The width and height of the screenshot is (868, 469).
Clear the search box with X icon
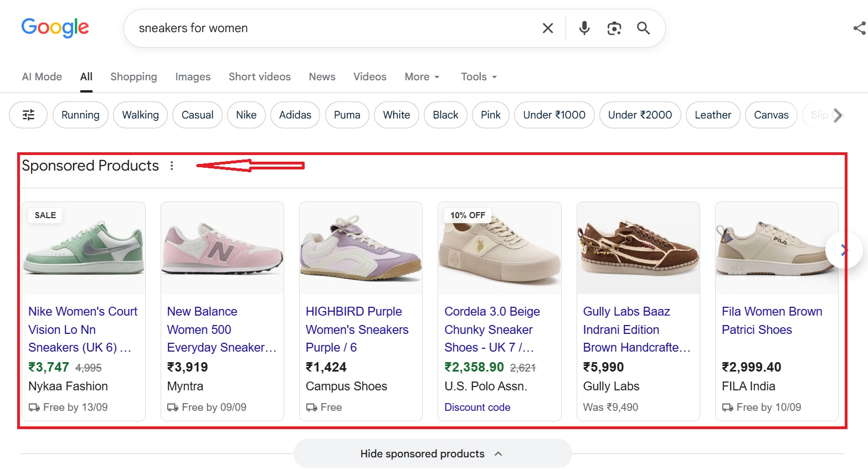coord(548,28)
